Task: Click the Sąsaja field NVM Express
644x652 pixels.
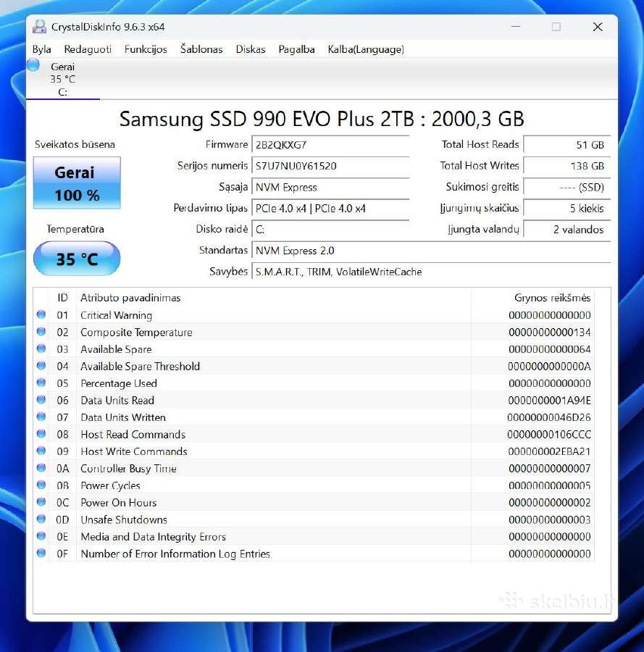Action: 330,187
